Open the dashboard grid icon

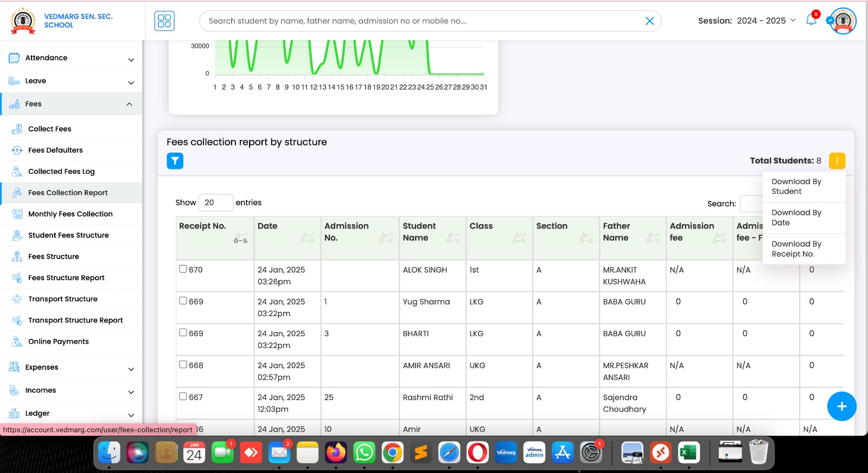pyautogui.click(x=164, y=21)
